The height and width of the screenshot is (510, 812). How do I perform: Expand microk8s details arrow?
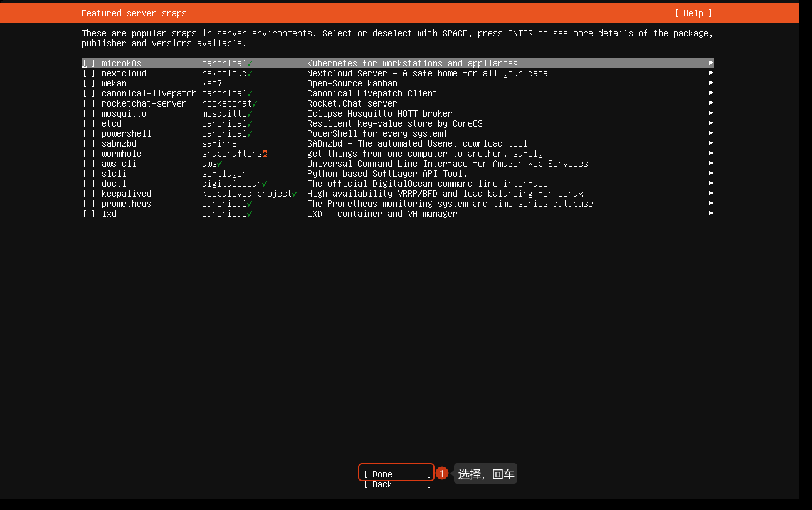pos(710,63)
